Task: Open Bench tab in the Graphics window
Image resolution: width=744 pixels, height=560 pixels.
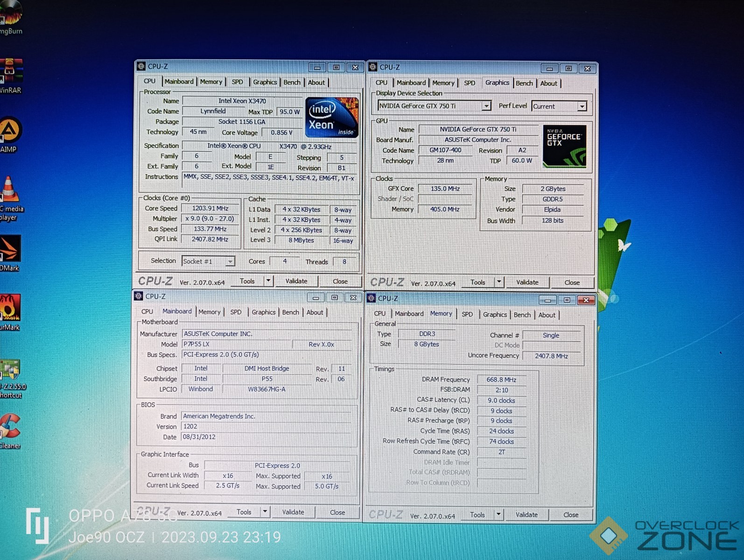Action: [x=524, y=83]
